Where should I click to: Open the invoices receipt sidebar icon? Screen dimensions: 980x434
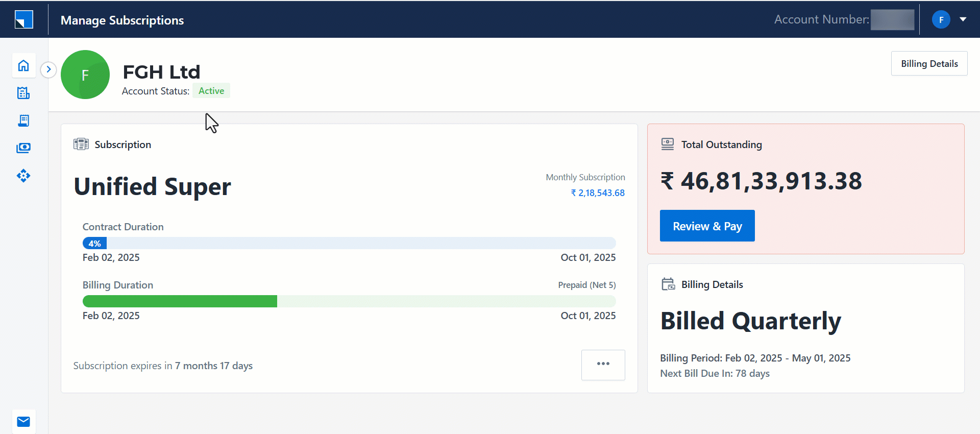click(23, 120)
